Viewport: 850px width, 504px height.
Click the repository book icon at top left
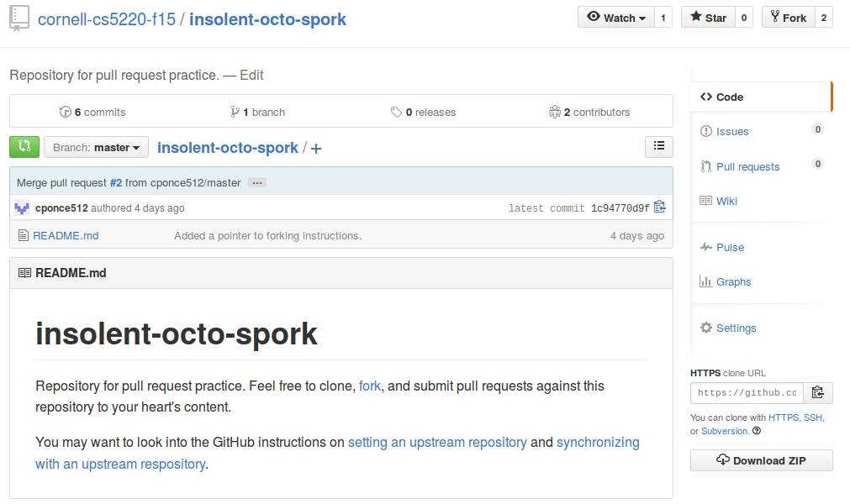[x=19, y=19]
